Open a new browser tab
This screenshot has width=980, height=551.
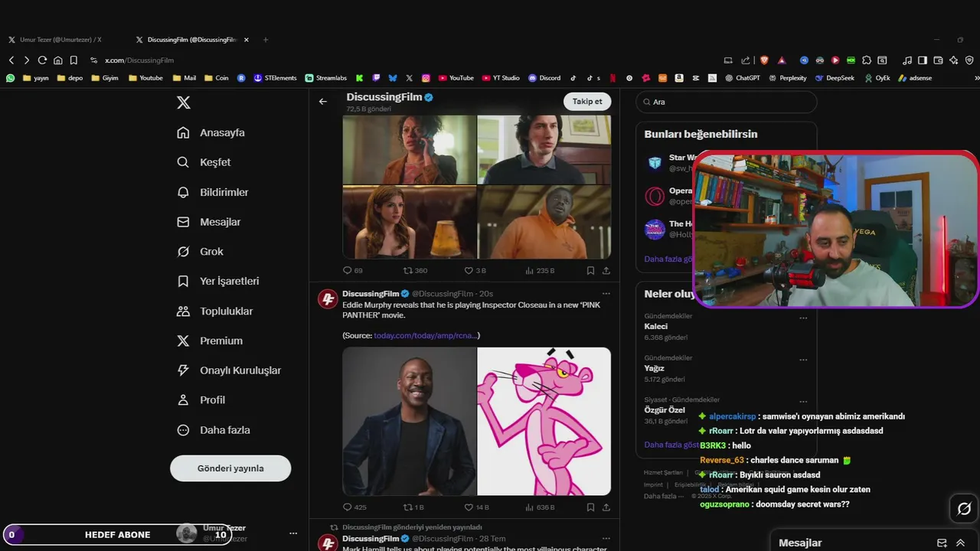266,40
